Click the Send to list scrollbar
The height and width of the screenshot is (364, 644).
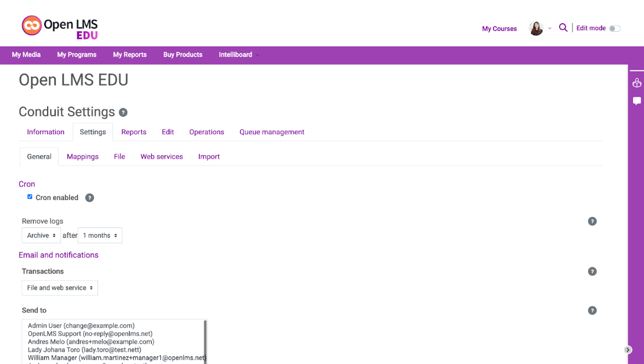205,341
